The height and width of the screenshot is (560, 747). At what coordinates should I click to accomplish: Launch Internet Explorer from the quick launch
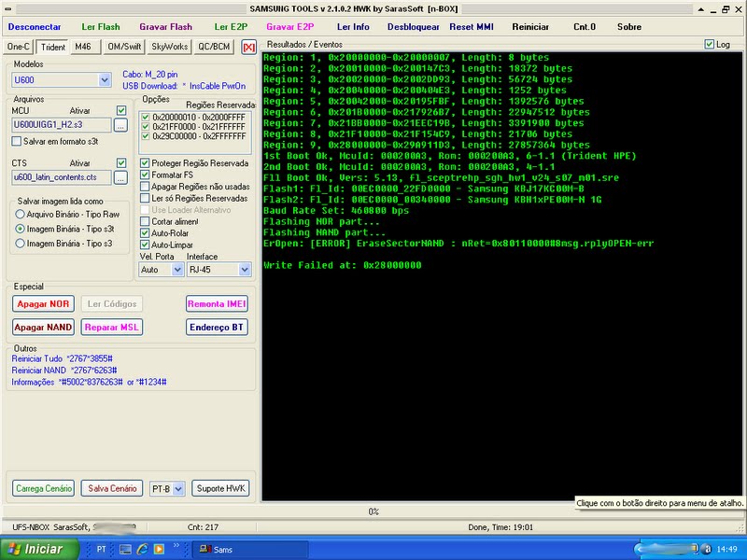142,549
